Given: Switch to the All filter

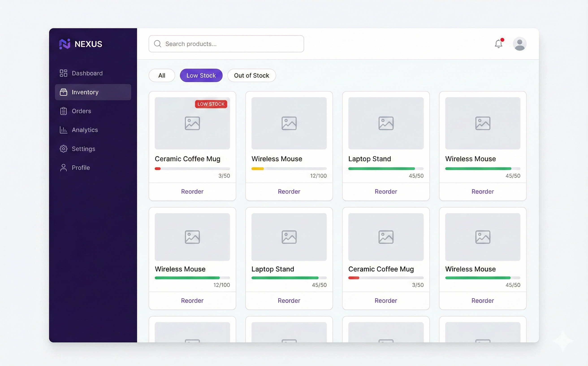Looking at the screenshot, I should pyautogui.click(x=162, y=75).
